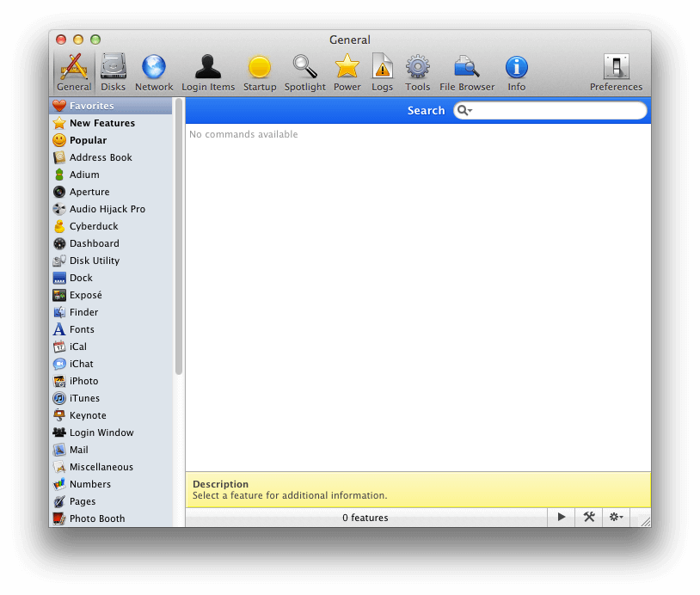The height and width of the screenshot is (595, 700).
Task: Open the gear action menu
Action: pos(616,517)
